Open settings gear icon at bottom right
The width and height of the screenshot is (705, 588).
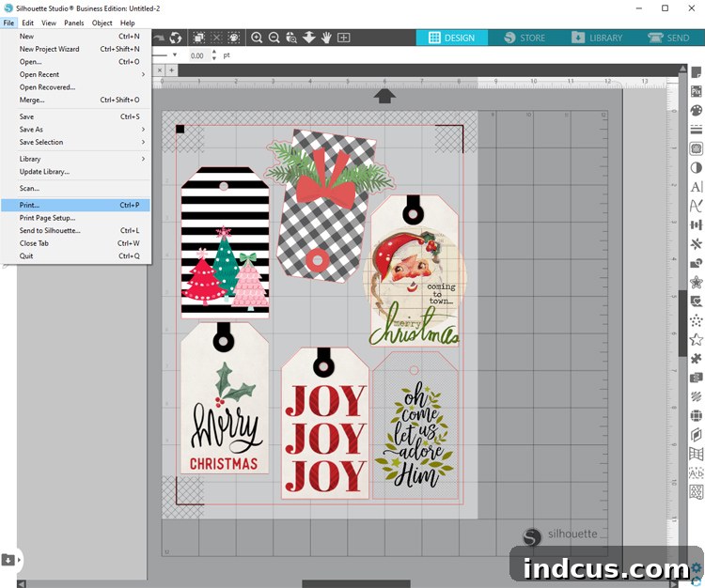(x=697, y=567)
